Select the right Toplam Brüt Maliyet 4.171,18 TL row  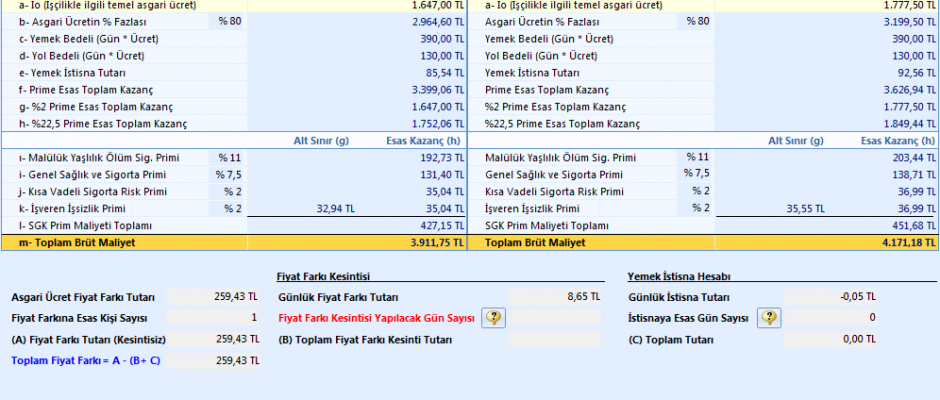click(704, 242)
